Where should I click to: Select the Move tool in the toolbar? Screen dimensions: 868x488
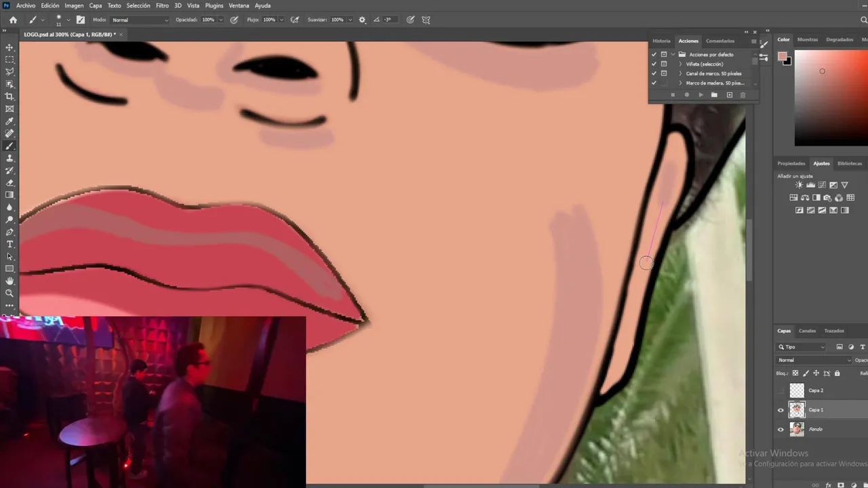coord(9,47)
